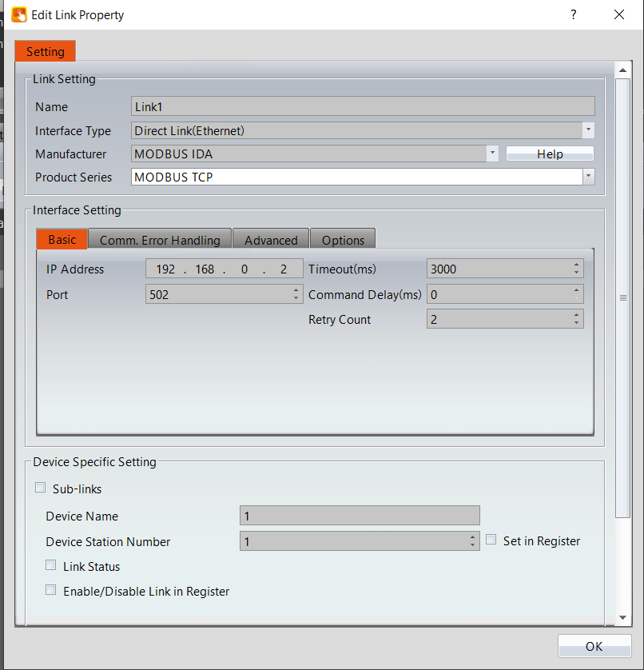644x670 pixels.
Task: Enable the Link Status checkbox
Action: 50,565
